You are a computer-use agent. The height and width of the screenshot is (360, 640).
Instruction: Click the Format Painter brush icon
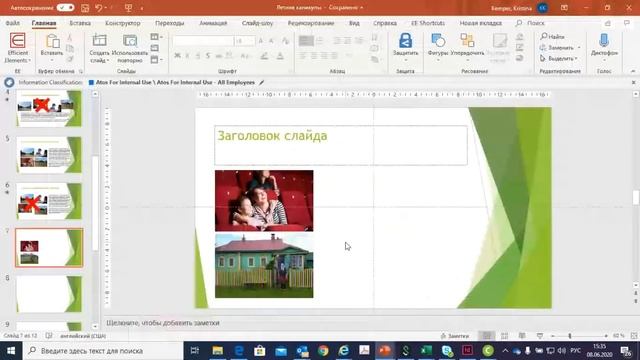(70, 59)
